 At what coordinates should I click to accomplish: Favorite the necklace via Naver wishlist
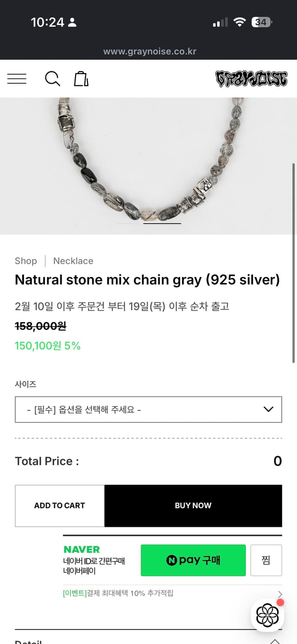(x=266, y=560)
